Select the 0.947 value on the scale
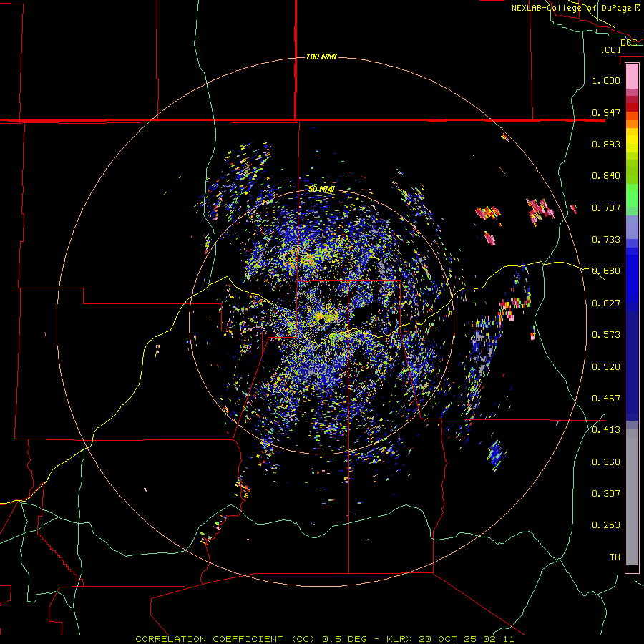This screenshot has height=644, width=644. [x=606, y=112]
